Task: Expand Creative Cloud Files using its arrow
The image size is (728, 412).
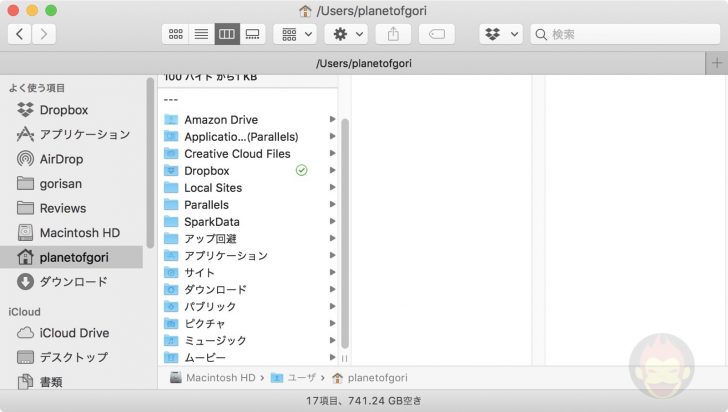Action: [x=332, y=153]
